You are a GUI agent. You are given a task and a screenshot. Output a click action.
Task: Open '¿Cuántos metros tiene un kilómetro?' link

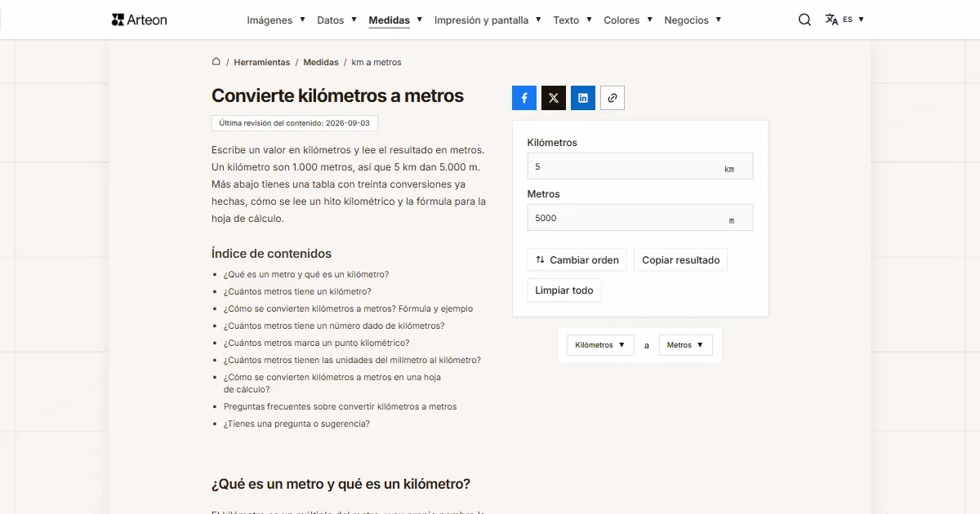point(297,292)
